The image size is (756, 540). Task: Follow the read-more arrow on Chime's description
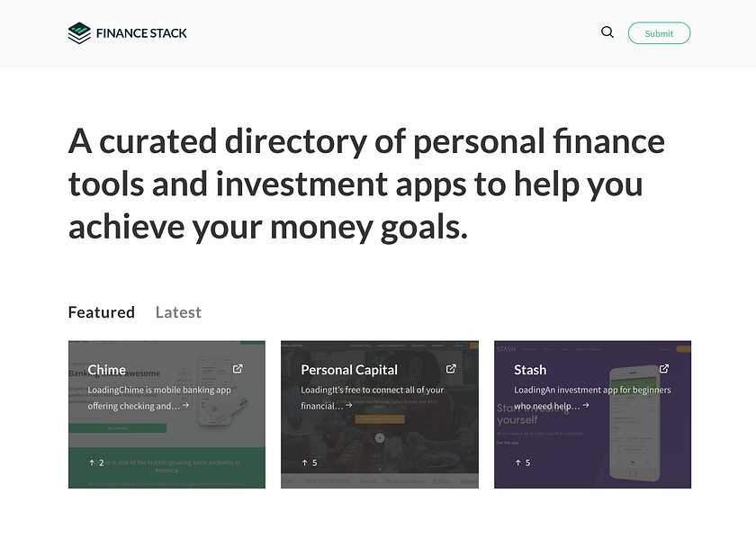click(185, 406)
